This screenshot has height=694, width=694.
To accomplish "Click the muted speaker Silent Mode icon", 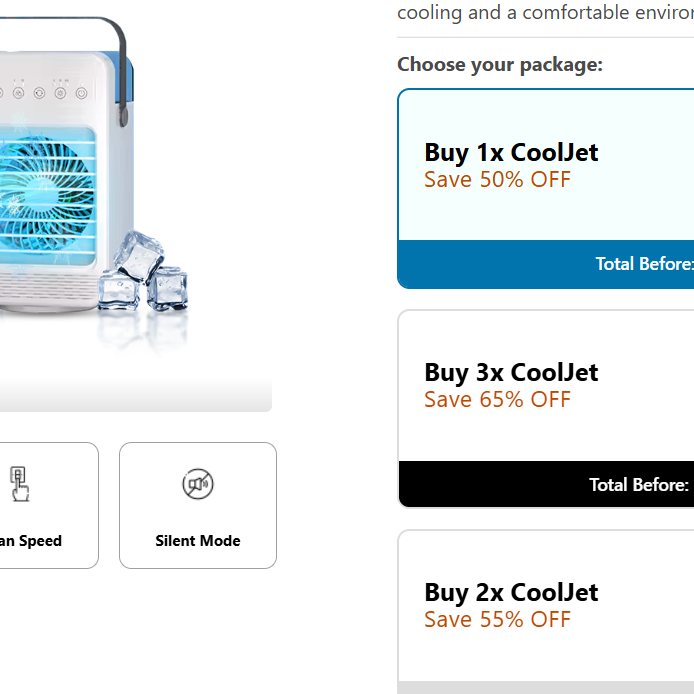I will pos(198,484).
